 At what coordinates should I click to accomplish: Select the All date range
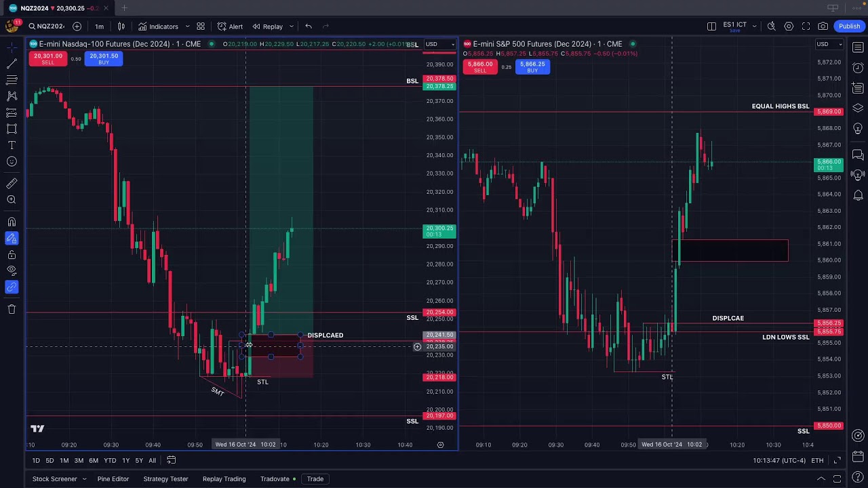(x=152, y=460)
